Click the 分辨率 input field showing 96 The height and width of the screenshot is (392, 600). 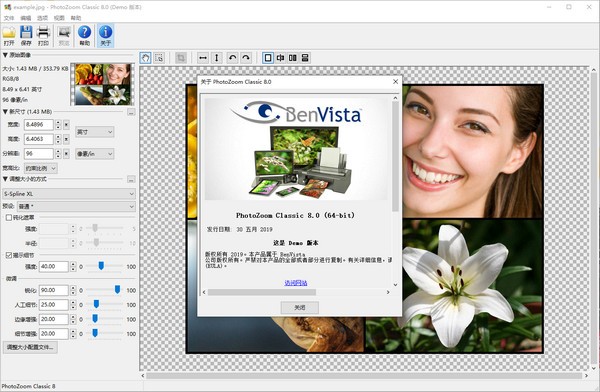(39, 154)
